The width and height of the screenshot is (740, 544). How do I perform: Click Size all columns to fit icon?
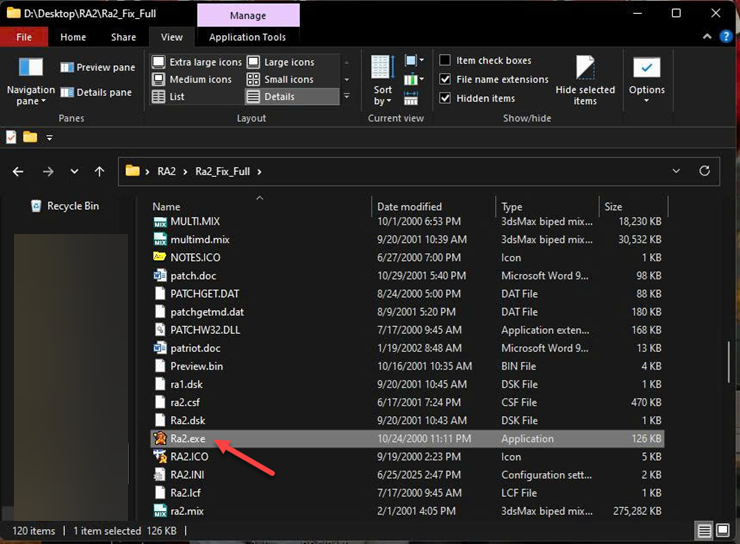coord(411,98)
